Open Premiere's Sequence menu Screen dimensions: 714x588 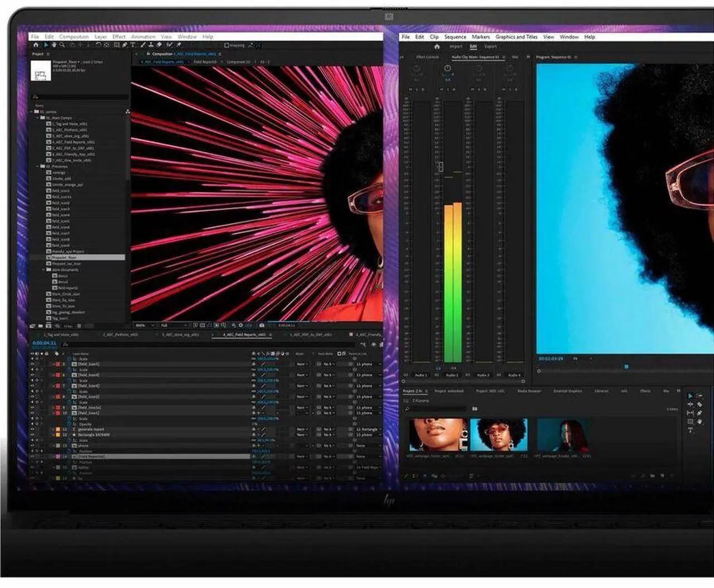click(x=455, y=37)
